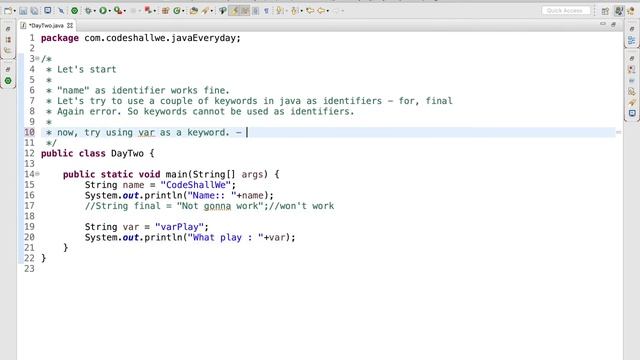The image size is (640, 360).
Task: Click the Search flashlight toolbar icon
Action: click(x=205, y=11)
